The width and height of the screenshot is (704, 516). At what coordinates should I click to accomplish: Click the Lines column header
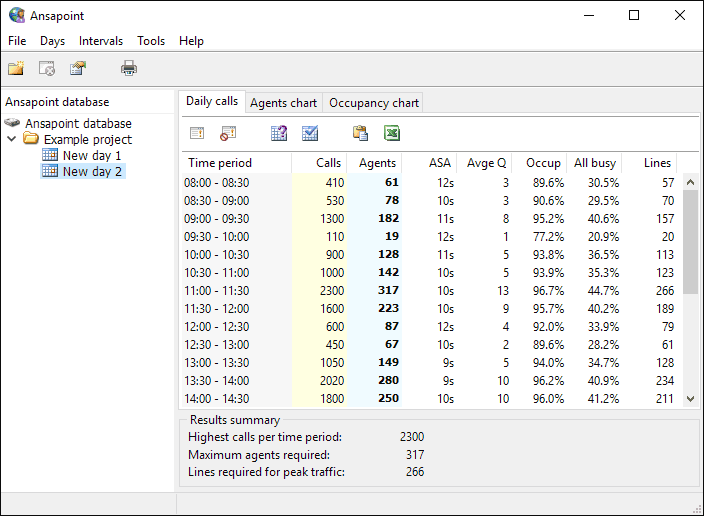(649, 163)
